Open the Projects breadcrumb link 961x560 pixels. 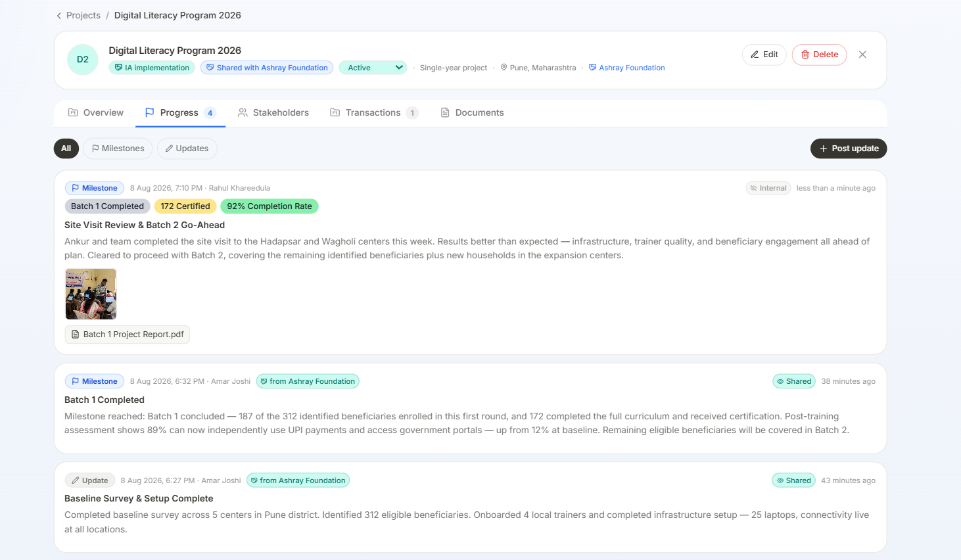(x=83, y=15)
